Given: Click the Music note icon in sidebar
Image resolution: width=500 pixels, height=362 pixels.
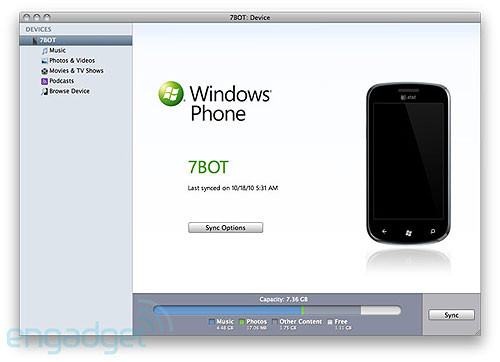Looking at the screenshot, I should pos(45,51).
